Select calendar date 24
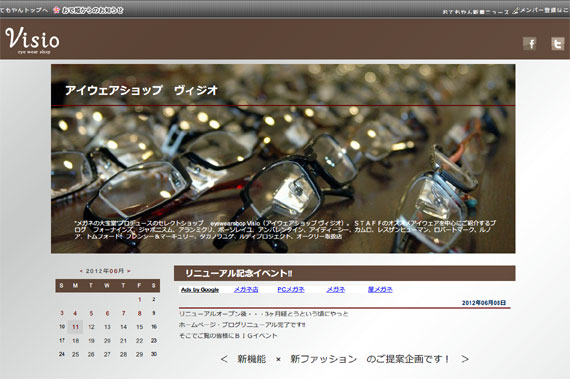The image size is (570, 379). [x=62, y=354]
